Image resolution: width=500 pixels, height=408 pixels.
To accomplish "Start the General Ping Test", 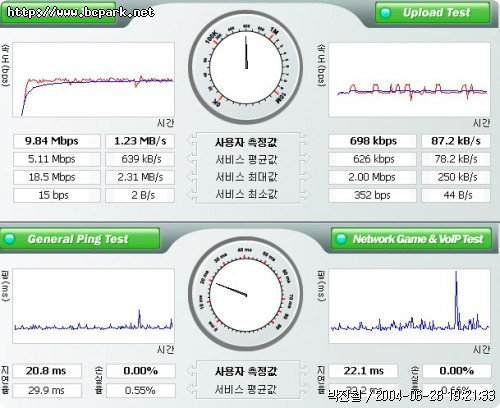I will pyautogui.click(x=80, y=239).
